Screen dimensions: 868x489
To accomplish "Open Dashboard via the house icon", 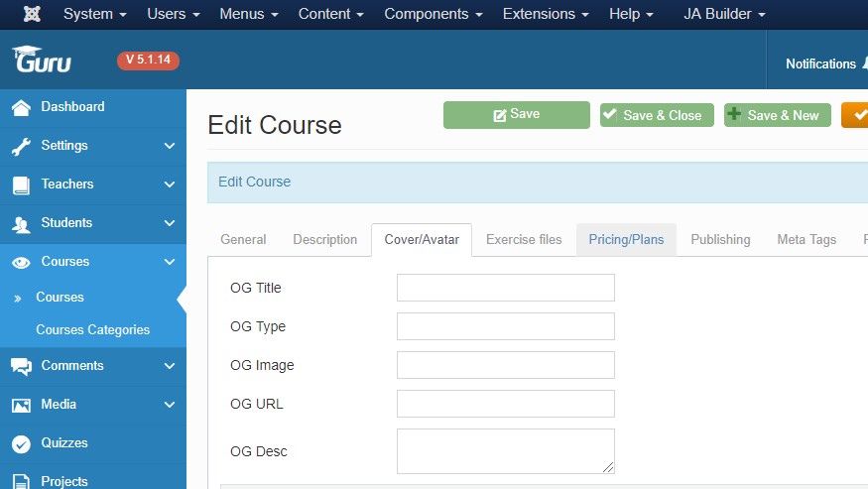I will pos(21,107).
